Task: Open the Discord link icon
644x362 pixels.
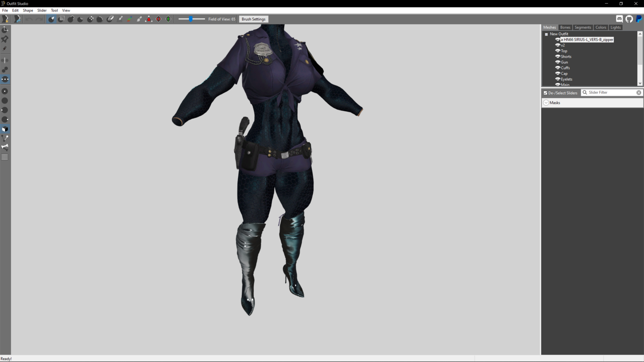Action: 620,19
